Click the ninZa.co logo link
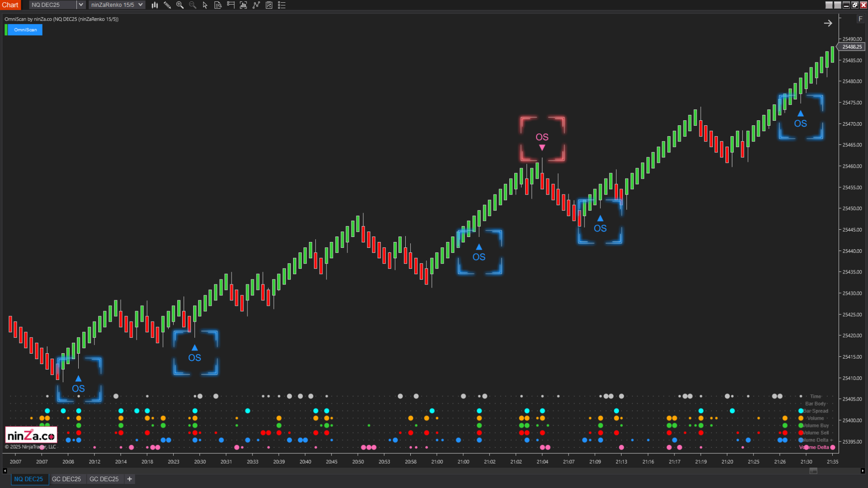 click(30, 434)
